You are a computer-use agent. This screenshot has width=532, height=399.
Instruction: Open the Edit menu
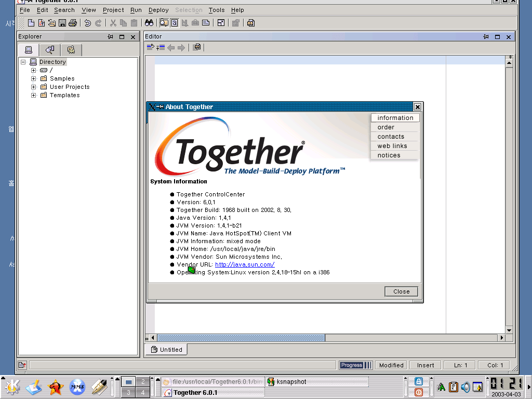[43, 10]
